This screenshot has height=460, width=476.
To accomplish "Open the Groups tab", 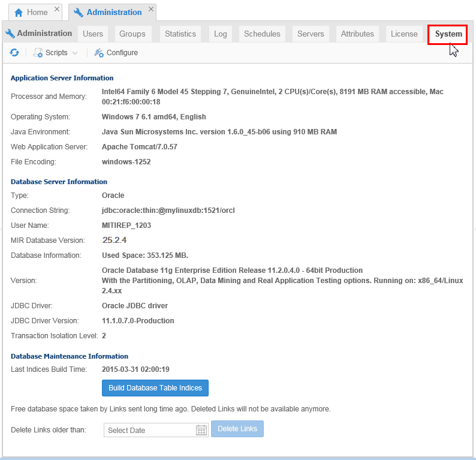I will [132, 34].
